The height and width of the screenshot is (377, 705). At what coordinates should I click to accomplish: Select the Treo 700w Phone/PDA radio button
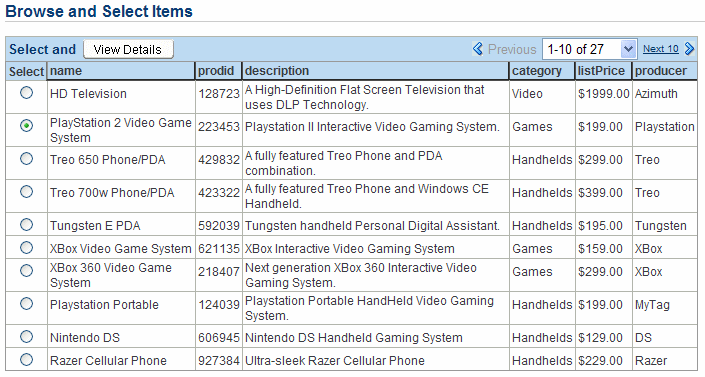27,192
